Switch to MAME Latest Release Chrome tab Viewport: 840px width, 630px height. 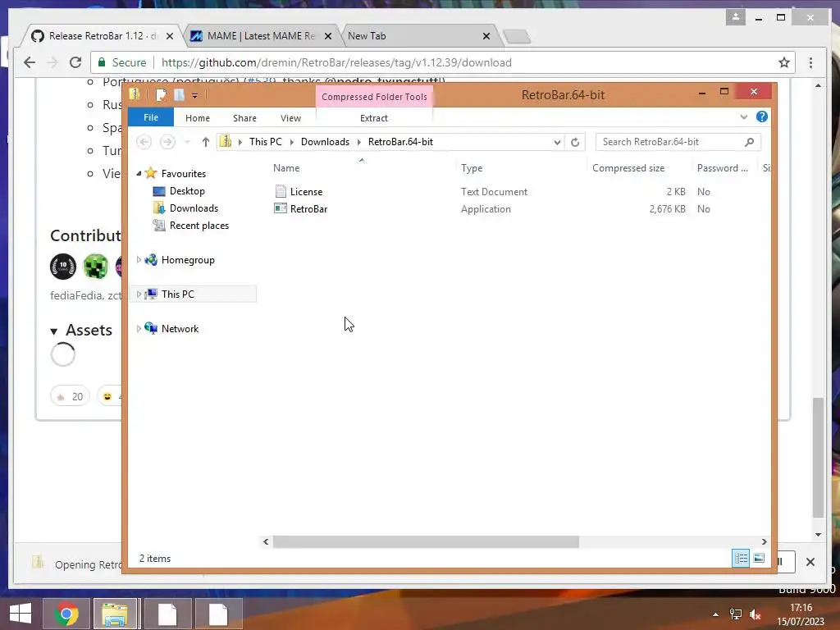tap(261, 36)
